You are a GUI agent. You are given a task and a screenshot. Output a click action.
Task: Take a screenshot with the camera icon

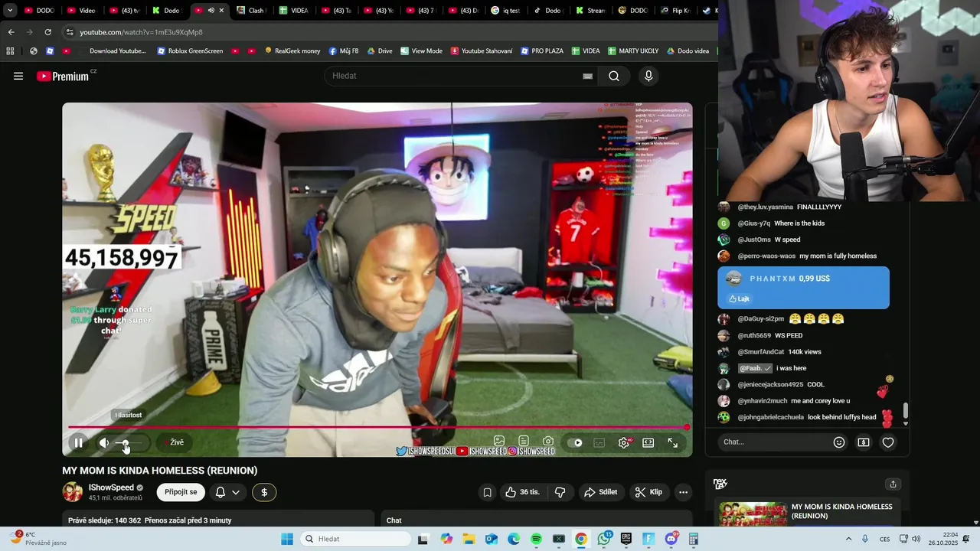pos(548,441)
